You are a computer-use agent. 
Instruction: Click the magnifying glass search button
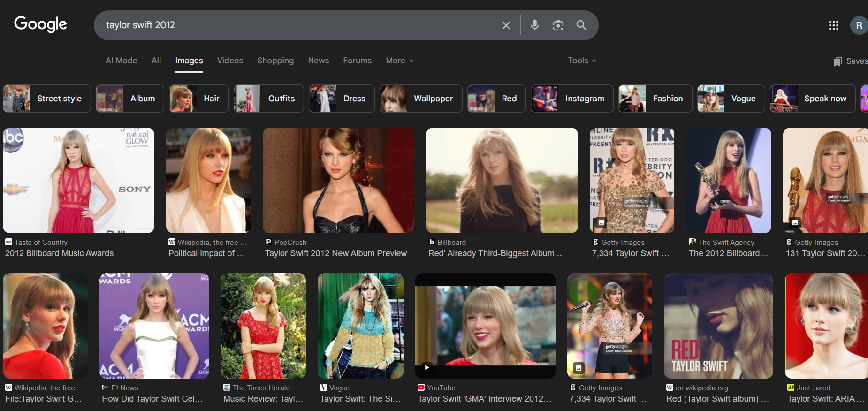coord(581,25)
